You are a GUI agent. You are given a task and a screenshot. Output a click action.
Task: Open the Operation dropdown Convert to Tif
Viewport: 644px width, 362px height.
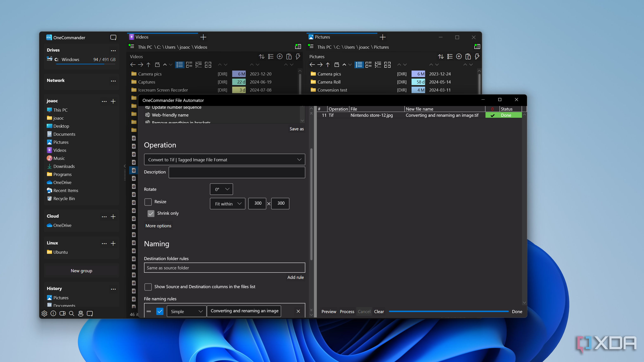pos(225,160)
